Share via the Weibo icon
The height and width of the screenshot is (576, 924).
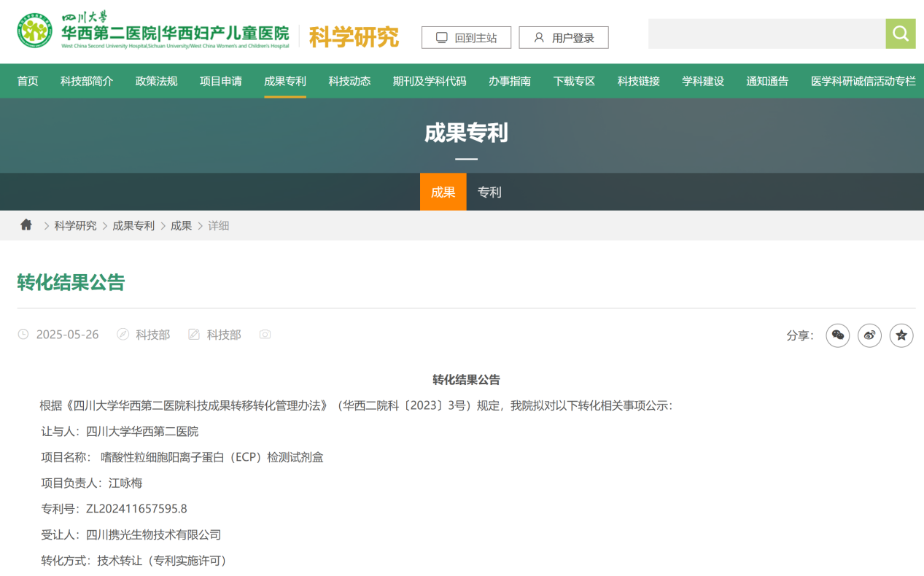(x=869, y=335)
